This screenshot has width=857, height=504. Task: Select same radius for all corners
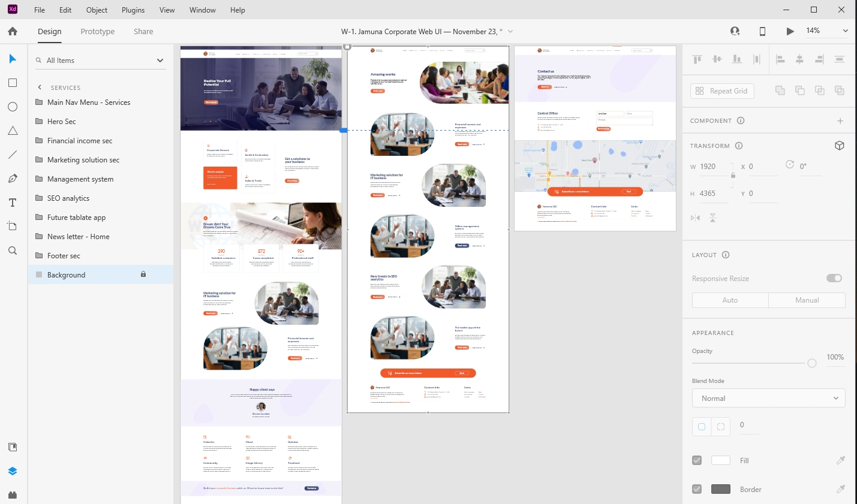[702, 427]
